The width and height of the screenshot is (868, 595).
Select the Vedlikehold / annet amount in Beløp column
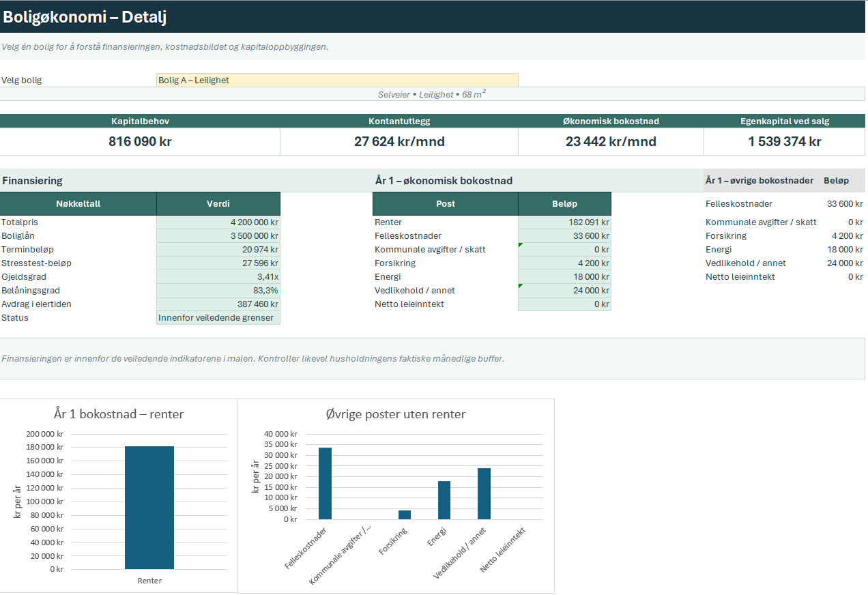click(564, 291)
